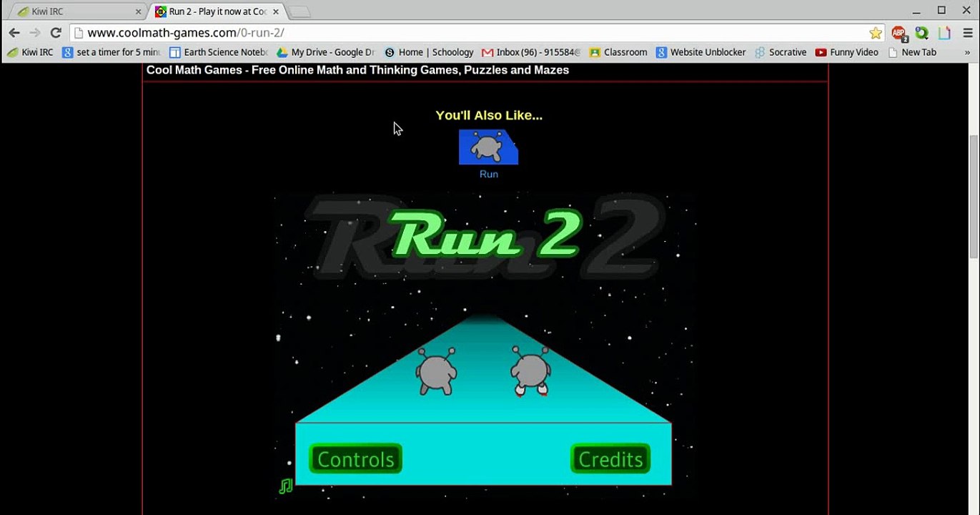Follow the blue Run link

[x=489, y=174]
